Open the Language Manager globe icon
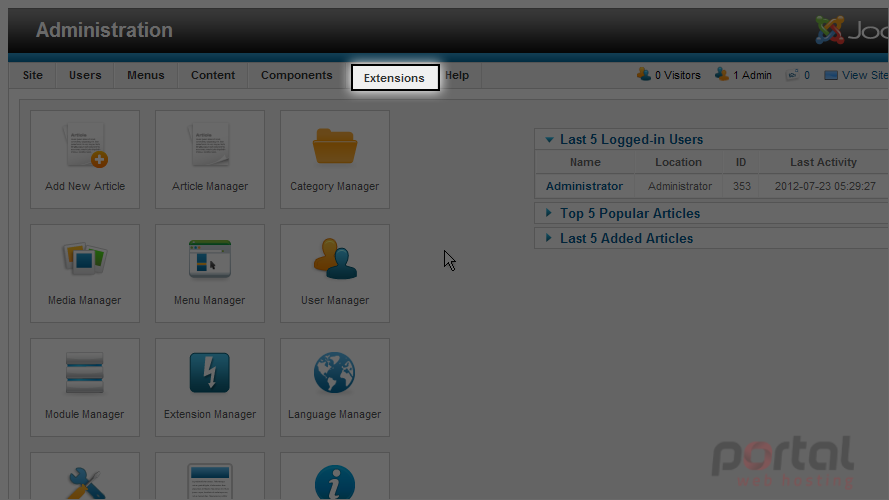 335,372
